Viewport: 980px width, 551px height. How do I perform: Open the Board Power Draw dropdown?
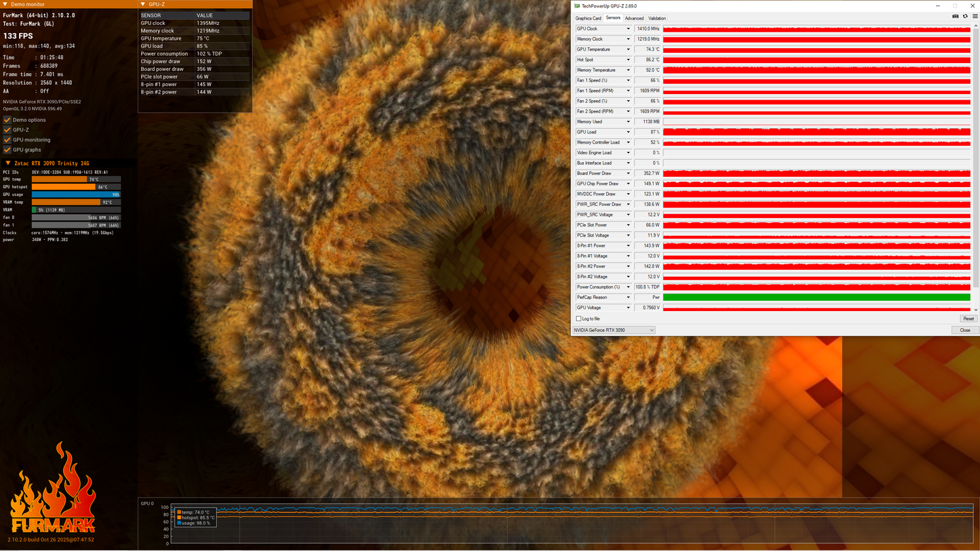[628, 174]
